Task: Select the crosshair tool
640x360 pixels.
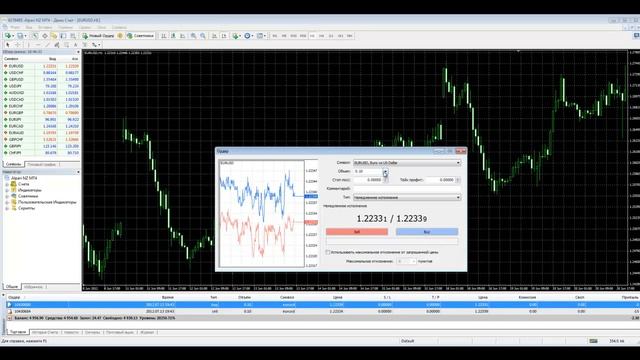Action: coord(17,44)
